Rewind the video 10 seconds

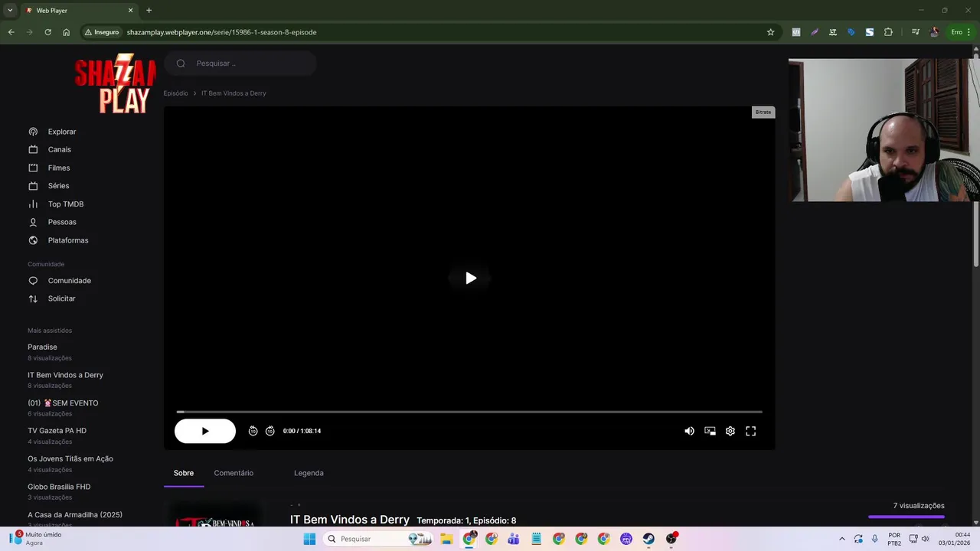(x=253, y=431)
